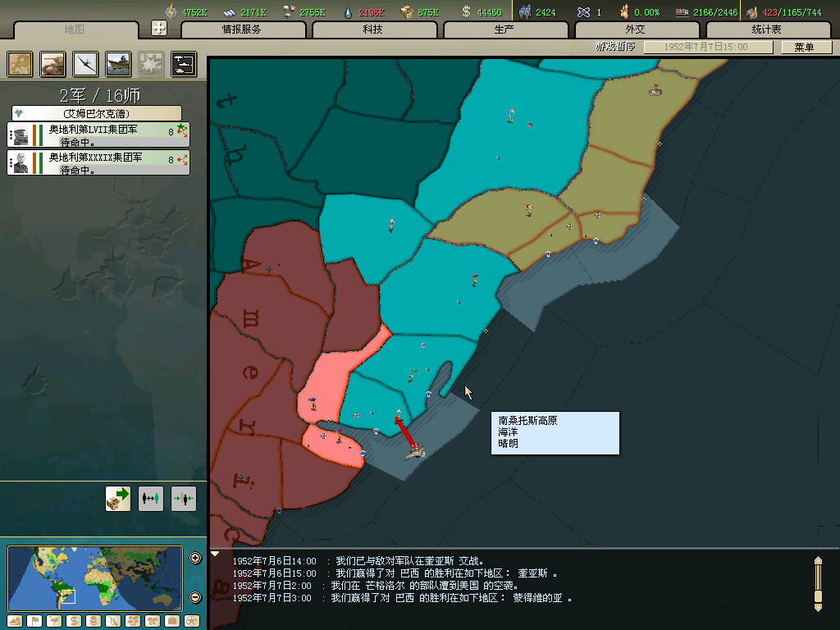Screen dimensions: 840x630
Task: Click the plus button beside the map tab
Action: tap(159, 28)
